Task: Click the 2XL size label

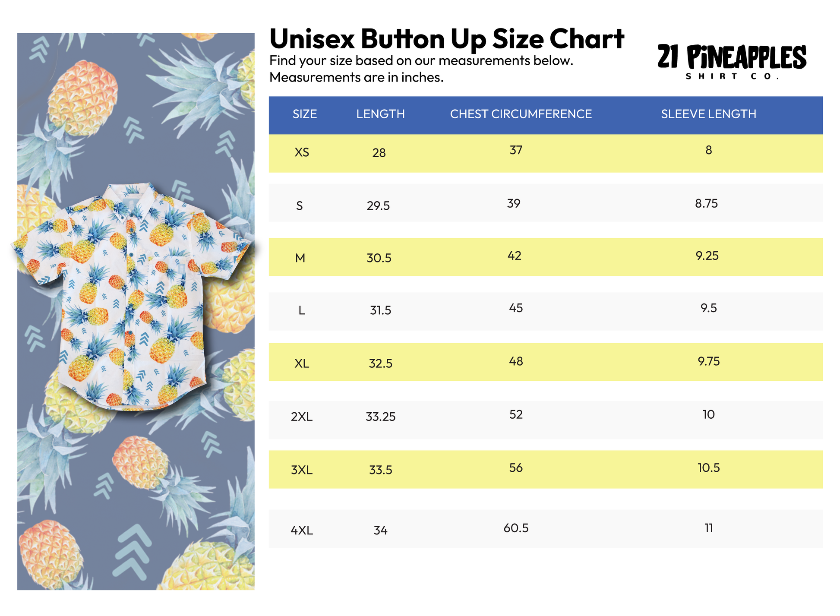Action: 302,417
